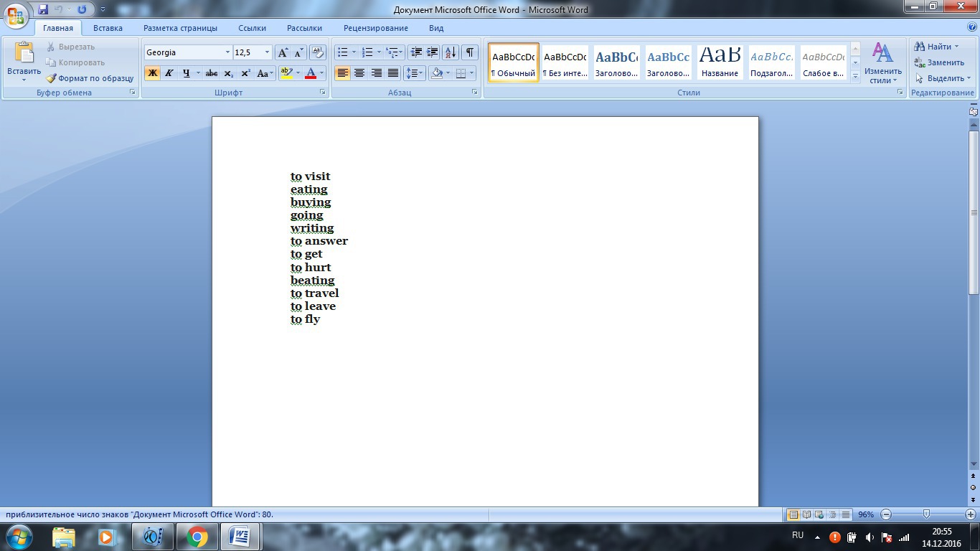The width and height of the screenshot is (980, 551).
Task: Open the font name dropdown Georgia
Action: (x=227, y=52)
